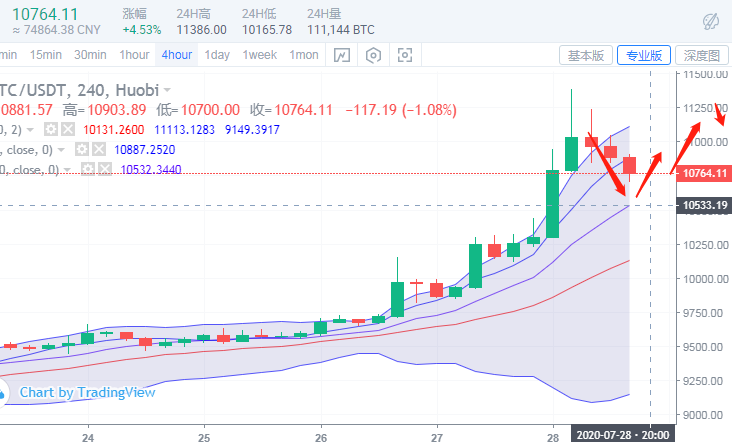The image size is (732, 442).
Task: Switch to 基本版 basic view
Action: click(x=586, y=56)
